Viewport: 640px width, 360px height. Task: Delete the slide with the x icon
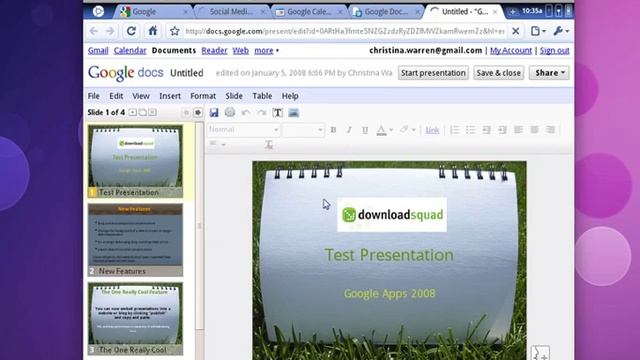click(152, 112)
